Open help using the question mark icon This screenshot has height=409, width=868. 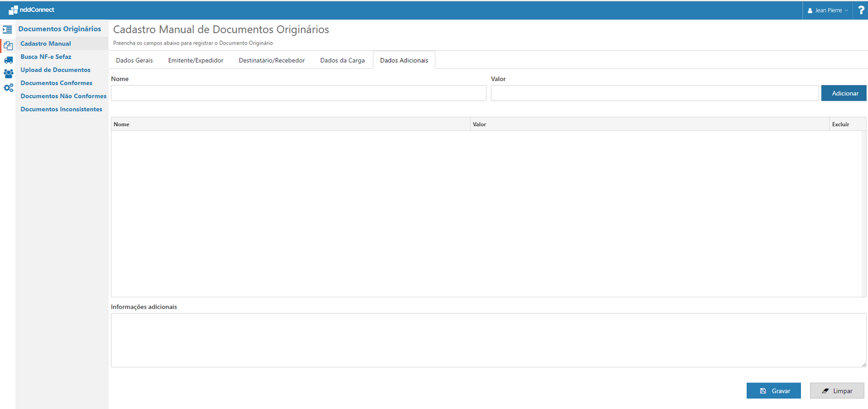point(861,10)
